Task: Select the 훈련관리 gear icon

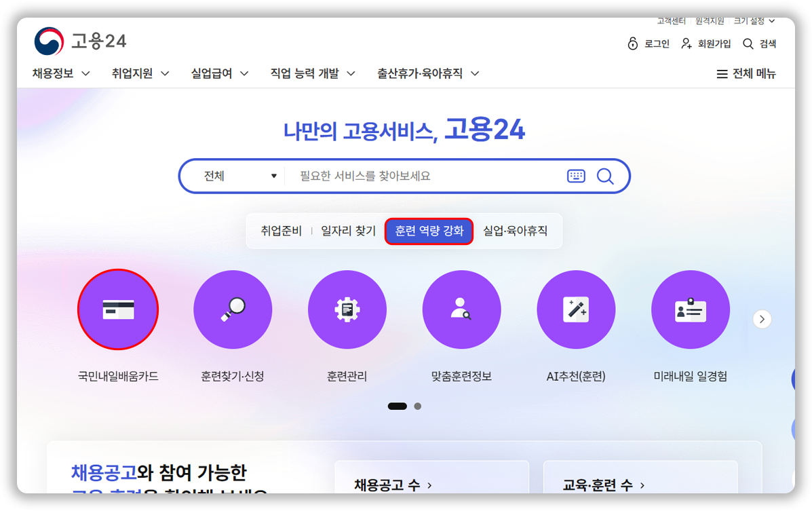Action: click(x=347, y=309)
